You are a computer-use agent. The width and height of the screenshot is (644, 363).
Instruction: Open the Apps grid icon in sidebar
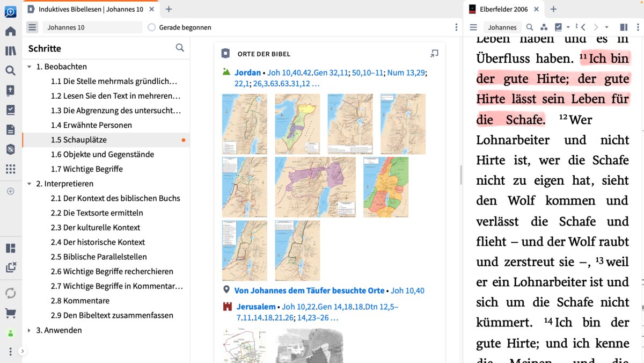pyautogui.click(x=10, y=169)
